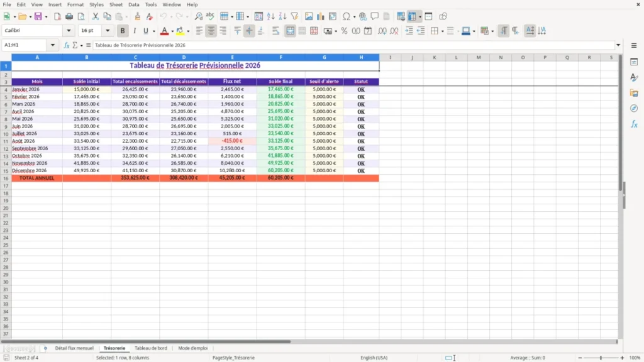Click the Clone Formatting paintbrush icon
Image resolution: width=644 pixels, height=362 pixels.
point(138,16)
